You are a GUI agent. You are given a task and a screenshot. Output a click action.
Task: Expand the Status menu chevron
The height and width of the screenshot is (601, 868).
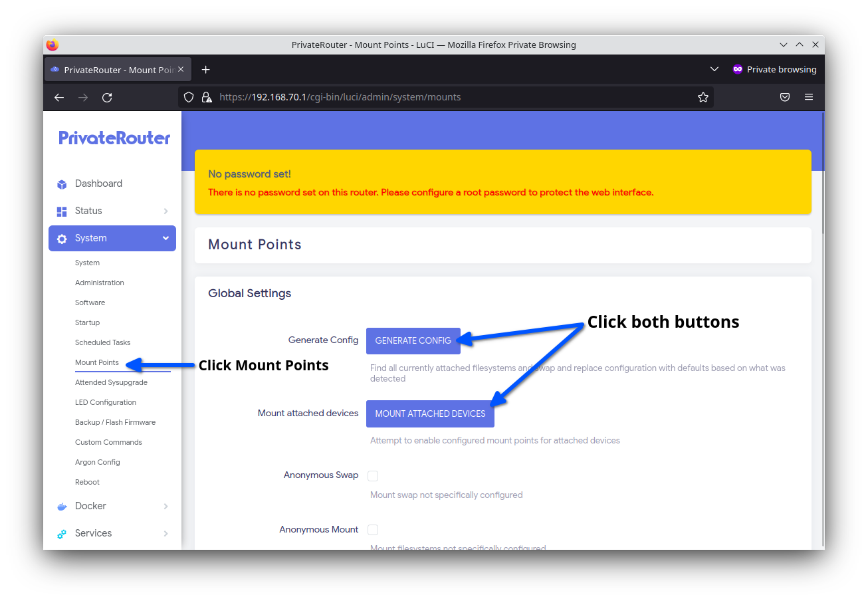tap(165, 211)
